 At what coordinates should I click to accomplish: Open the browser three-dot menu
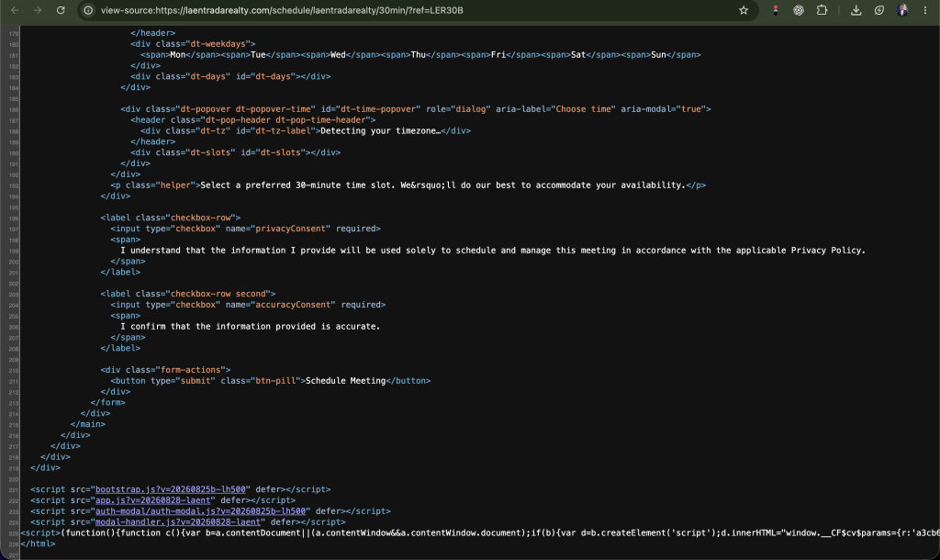[925, 10]
